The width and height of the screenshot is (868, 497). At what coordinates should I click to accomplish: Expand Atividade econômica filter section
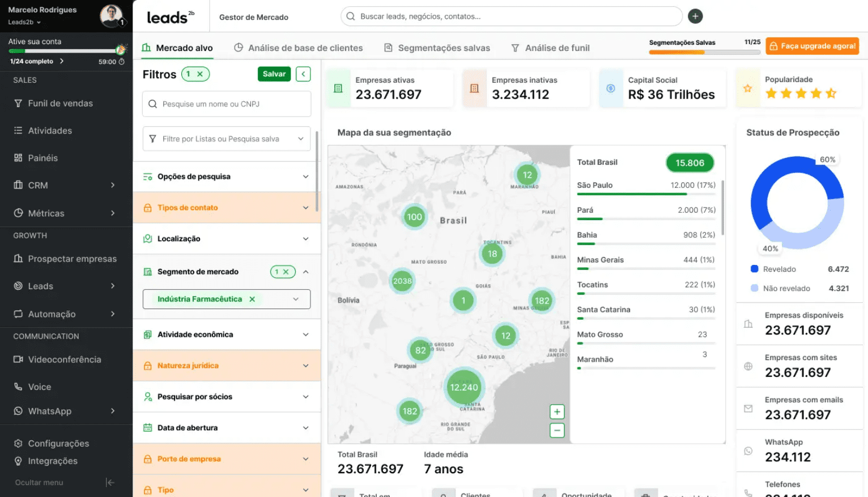tap(306, 335)
